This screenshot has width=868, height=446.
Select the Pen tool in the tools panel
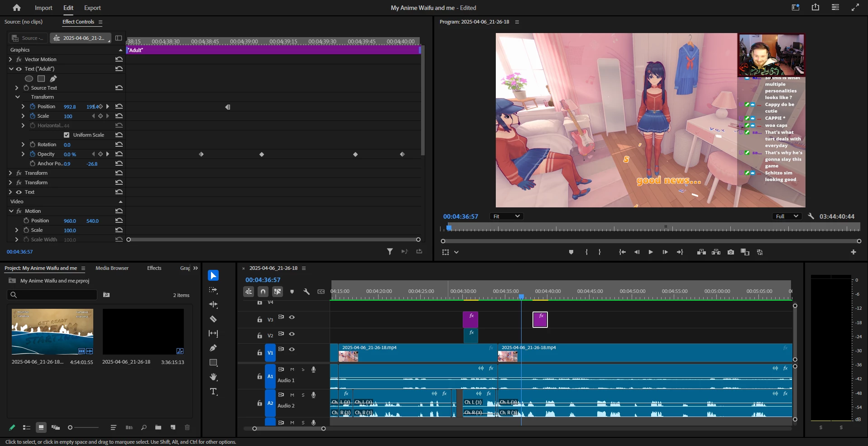213,348
